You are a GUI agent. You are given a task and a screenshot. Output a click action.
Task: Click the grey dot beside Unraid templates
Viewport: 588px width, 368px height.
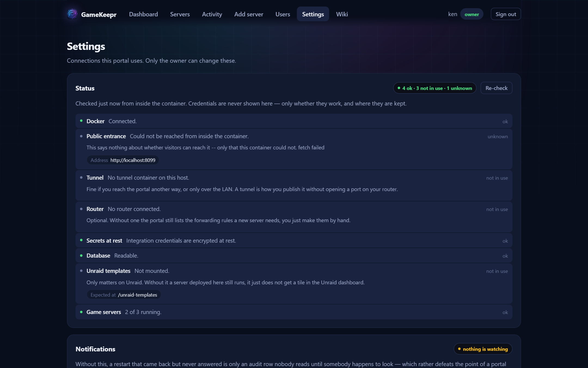coord(81,271)
